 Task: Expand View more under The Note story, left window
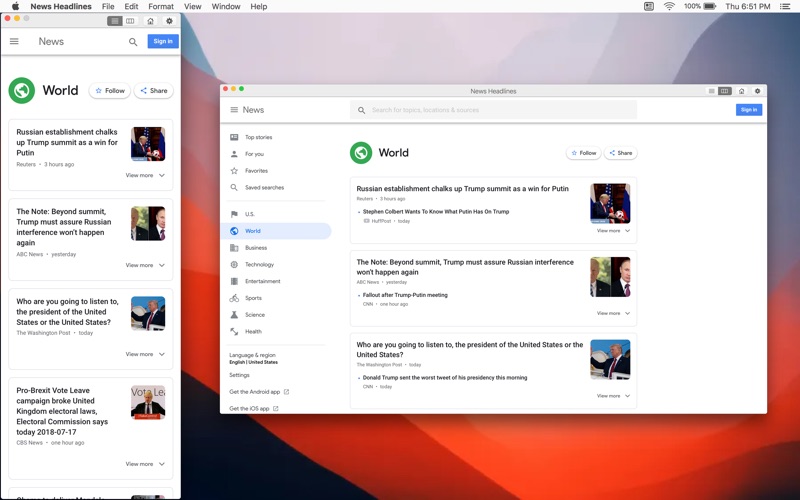[x=145, y=265]
